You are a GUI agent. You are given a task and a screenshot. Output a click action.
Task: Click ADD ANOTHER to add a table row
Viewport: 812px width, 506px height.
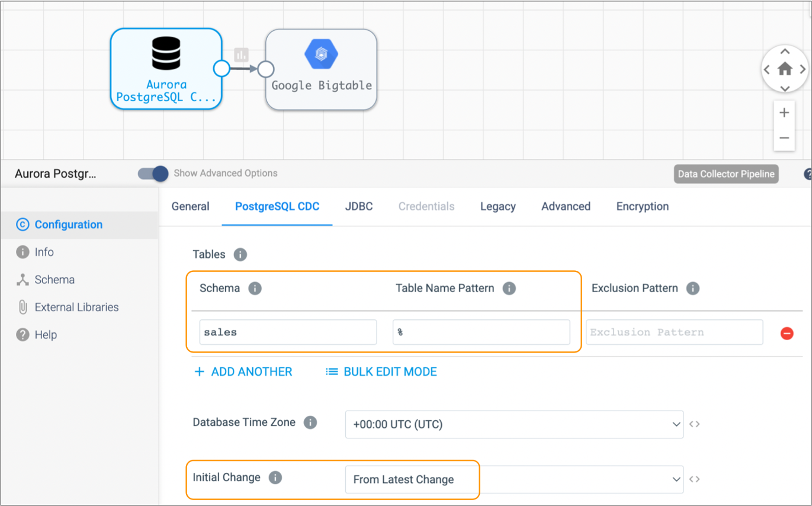tap(243, 372)
